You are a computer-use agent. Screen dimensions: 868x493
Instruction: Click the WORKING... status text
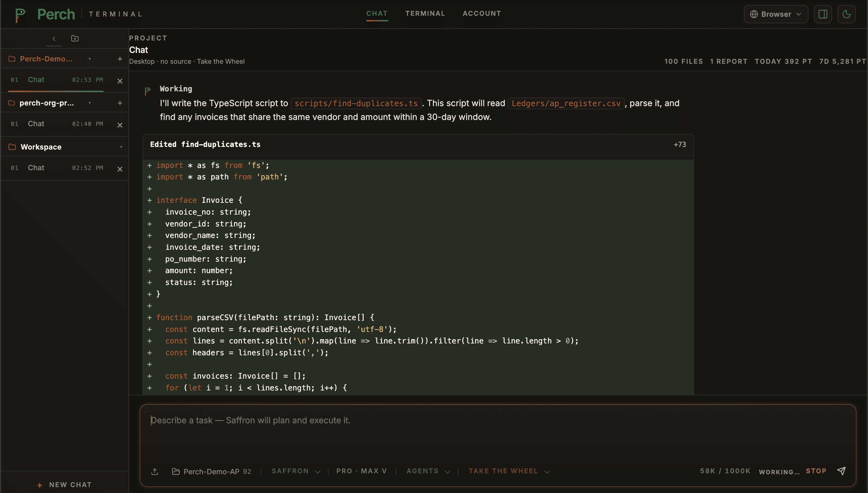[779, 472]
